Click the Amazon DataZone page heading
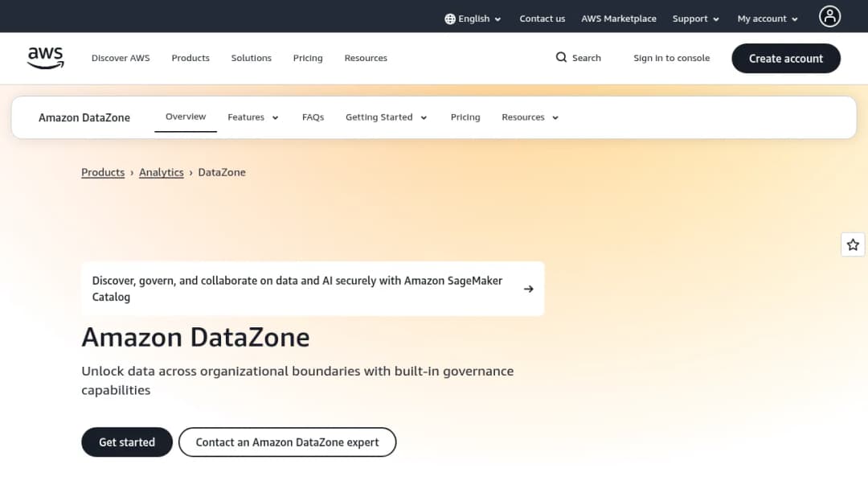 [195, 337]
